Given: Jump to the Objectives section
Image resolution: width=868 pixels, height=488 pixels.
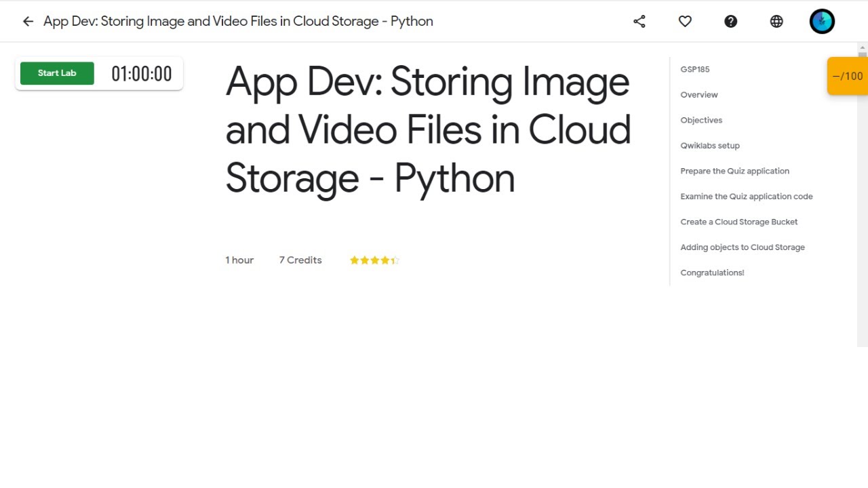Looking at the screenshot, I should click(x=701, y=120).
